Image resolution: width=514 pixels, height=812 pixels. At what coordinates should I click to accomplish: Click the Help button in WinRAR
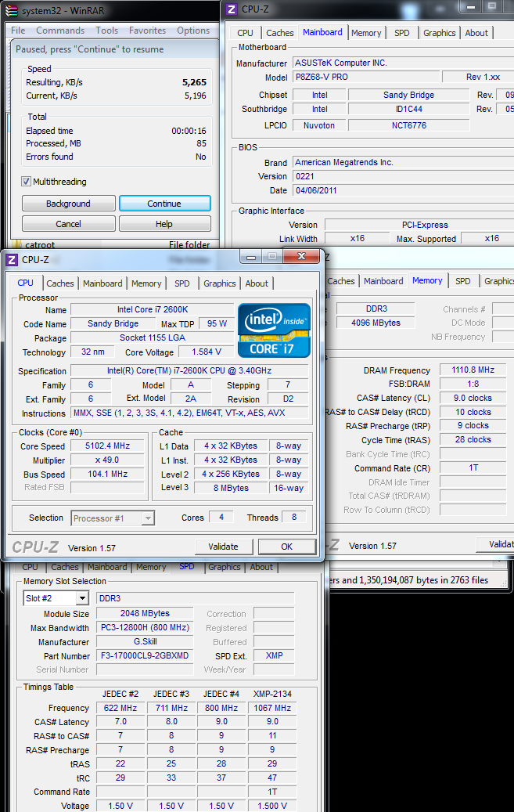click(164, 224)
